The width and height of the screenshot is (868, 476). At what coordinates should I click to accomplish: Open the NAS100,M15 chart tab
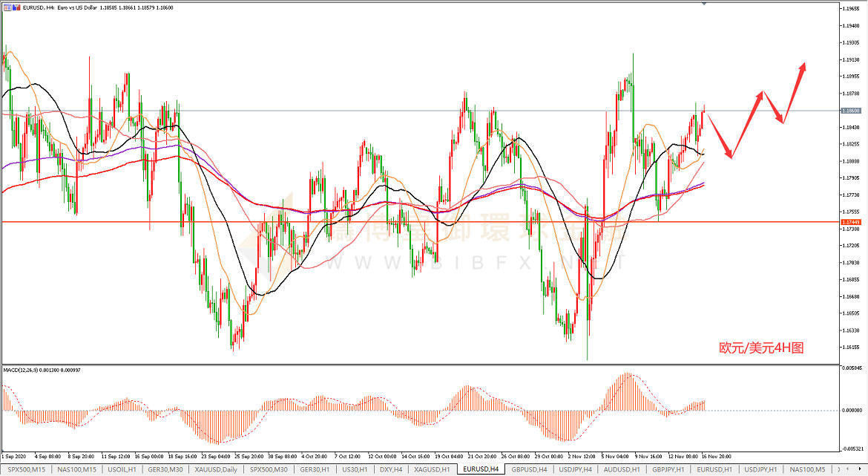click(76, 470)
